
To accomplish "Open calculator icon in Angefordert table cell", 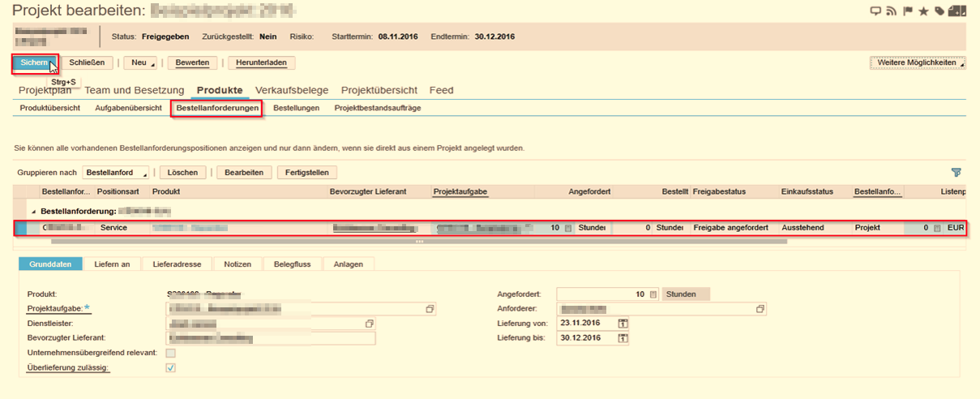I will pyautogui.click(x=568, y=228).
